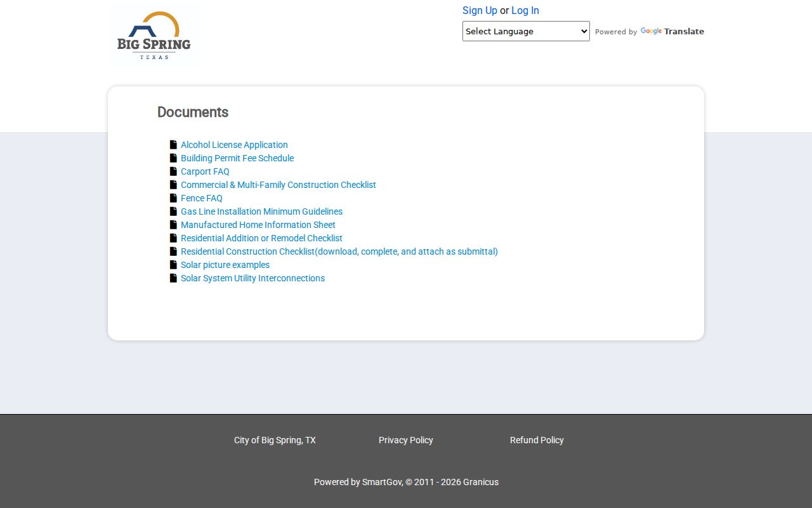This screenshot has width=812, height=508.
Task: Open the Privacy Policy footer link
Action: click(406, 440)
